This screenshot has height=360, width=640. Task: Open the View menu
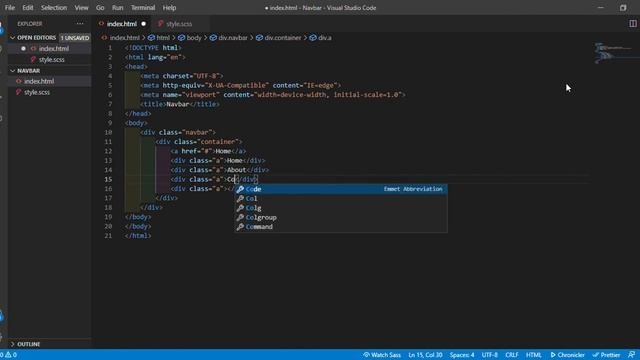[x=81, y=8]
